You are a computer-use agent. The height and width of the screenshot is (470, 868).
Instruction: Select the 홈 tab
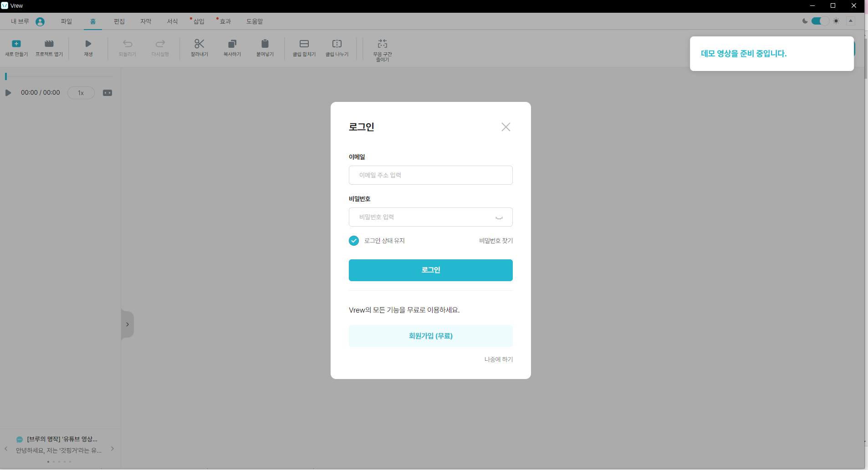(93, 21)
